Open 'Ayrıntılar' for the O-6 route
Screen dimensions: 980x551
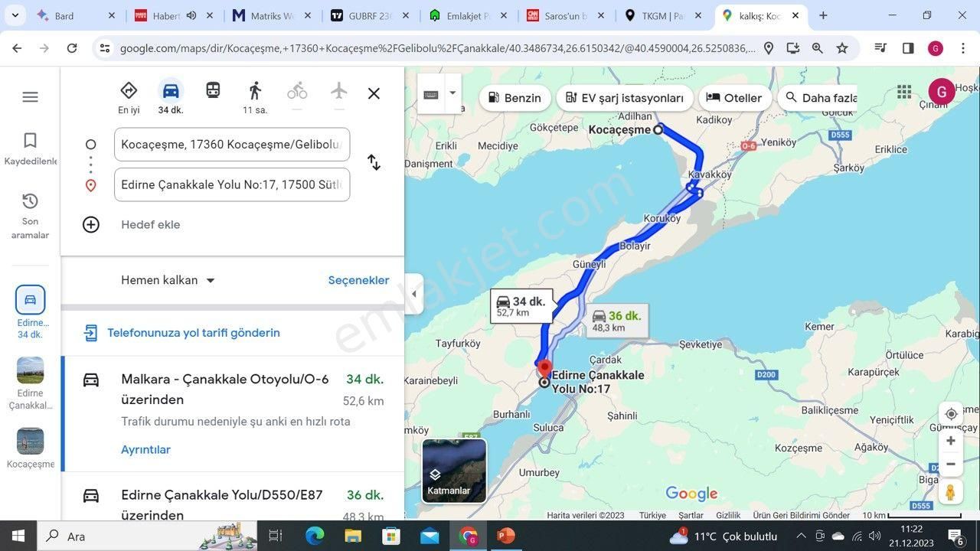point(145,449)
